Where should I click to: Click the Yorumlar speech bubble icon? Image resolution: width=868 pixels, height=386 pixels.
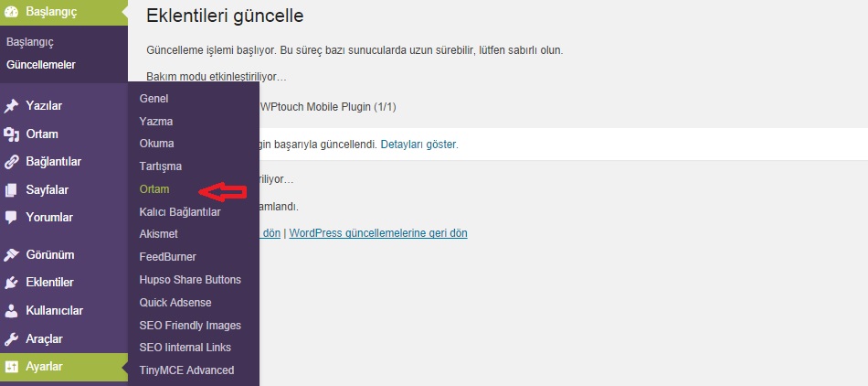(11, 218)
